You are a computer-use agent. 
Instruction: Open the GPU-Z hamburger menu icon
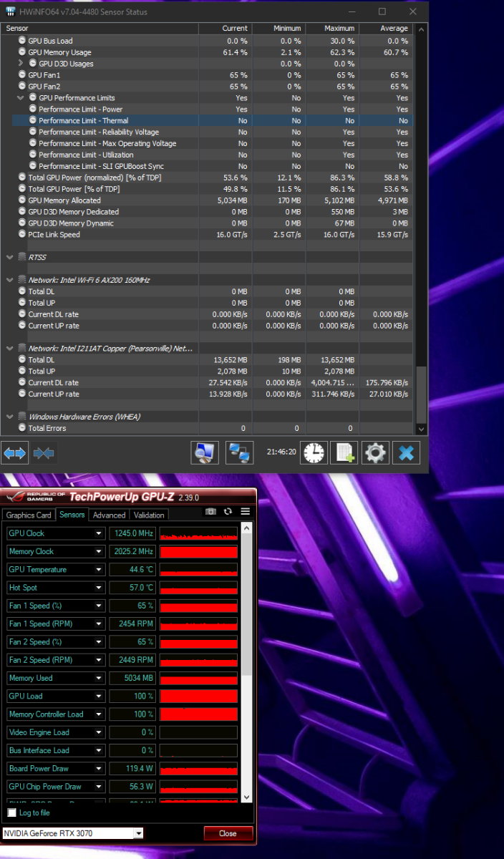[x=246, y=511]
